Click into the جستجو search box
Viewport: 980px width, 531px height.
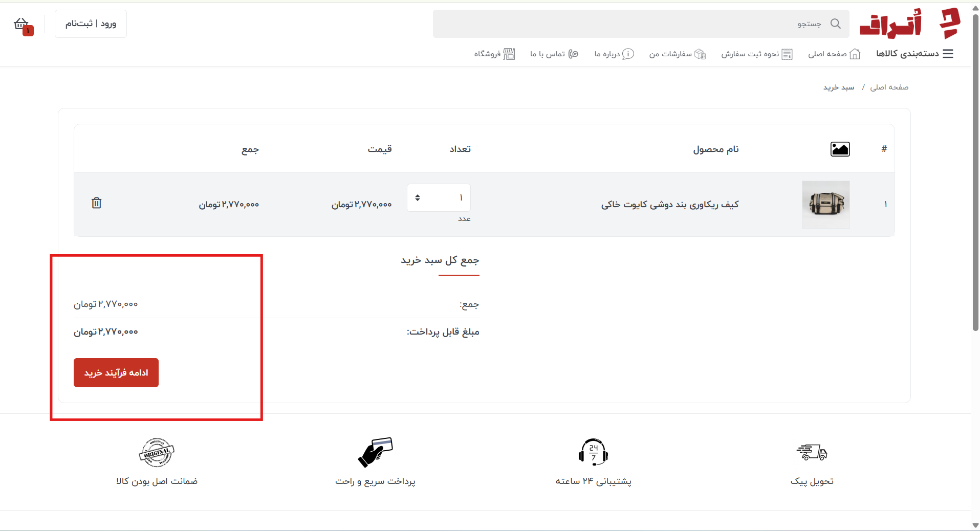pyautogui.click(x=641, y=24)
